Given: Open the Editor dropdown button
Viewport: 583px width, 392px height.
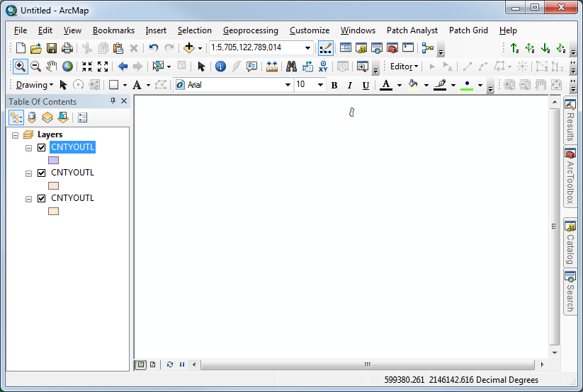Looking at the screenshot, I should pos(404,67).
